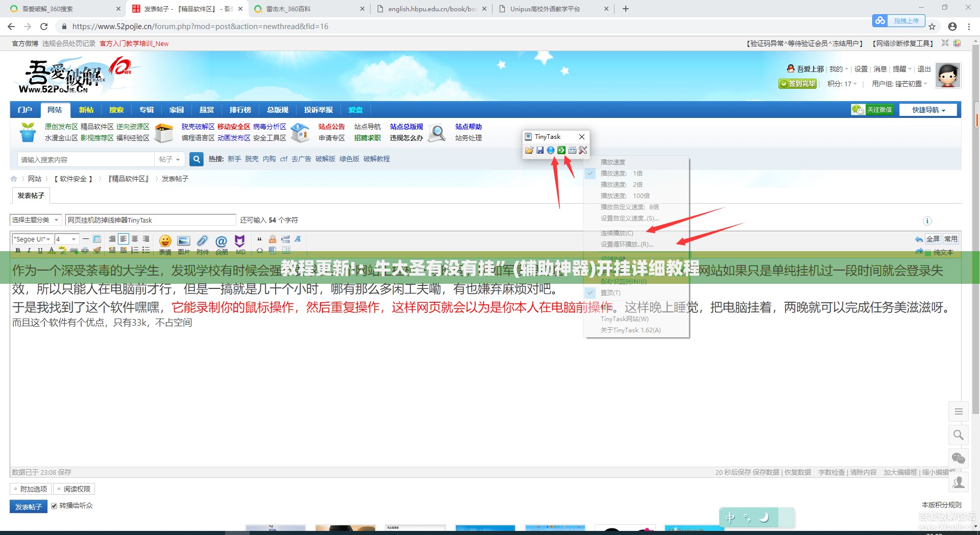Expand the 我的 user menu
The width and height of the screenshot is (980, 535).
(839, 69)
